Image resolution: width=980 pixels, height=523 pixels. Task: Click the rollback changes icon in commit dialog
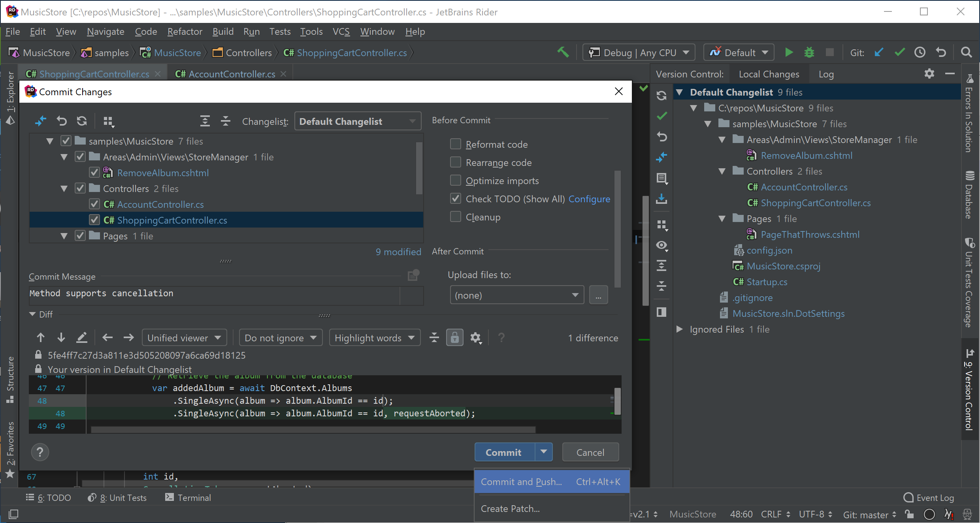pyautogui.click(x=62, y=122)
